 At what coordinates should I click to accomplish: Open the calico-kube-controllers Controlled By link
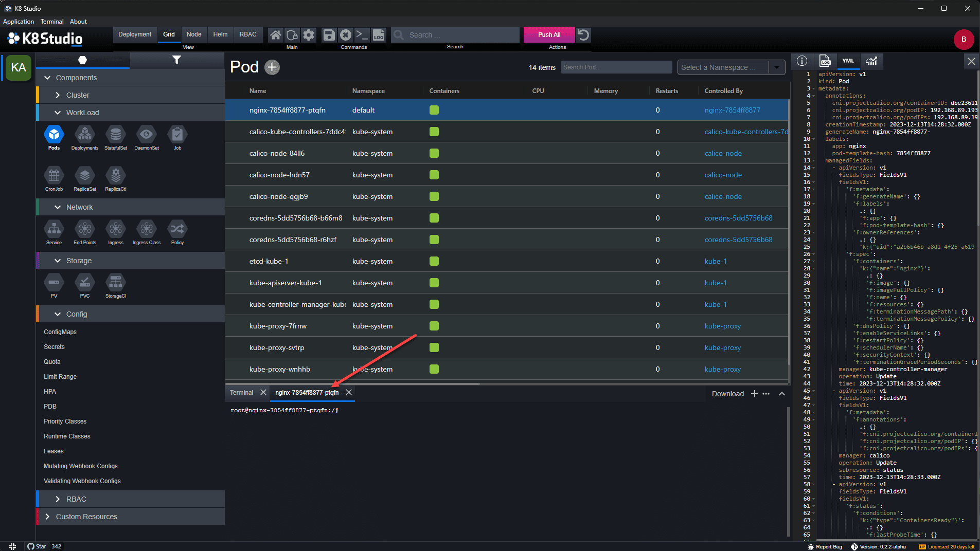click(x=746, y=132)
